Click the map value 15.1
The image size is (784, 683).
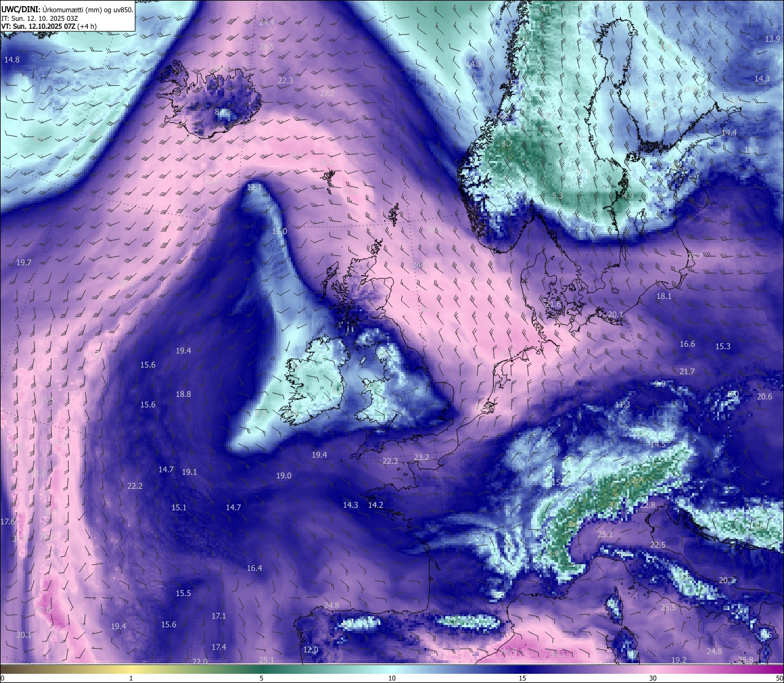pos(179,508)
